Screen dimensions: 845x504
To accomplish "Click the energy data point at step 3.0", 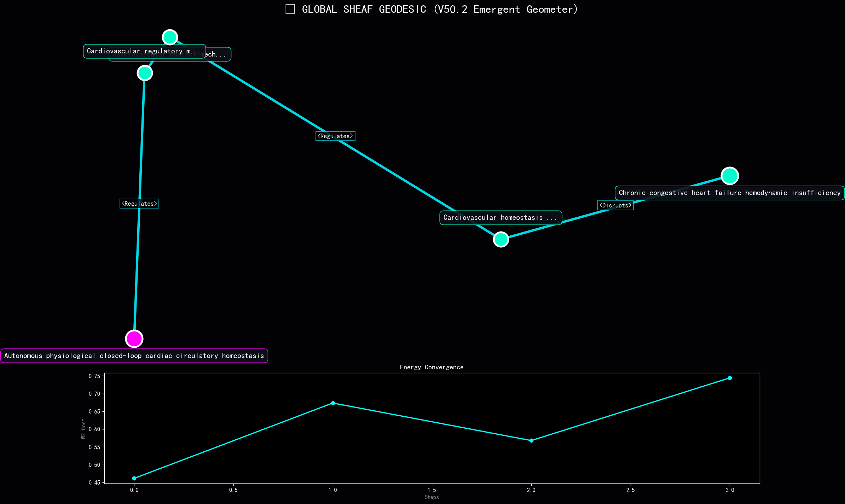I will (730, 378).
